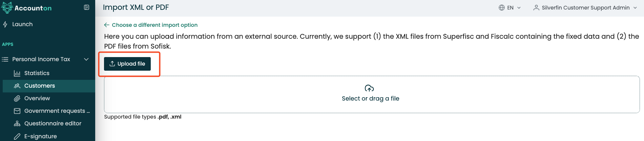
Task: Click the Statistics bar chart icon
Action: [x=17, y=73]
